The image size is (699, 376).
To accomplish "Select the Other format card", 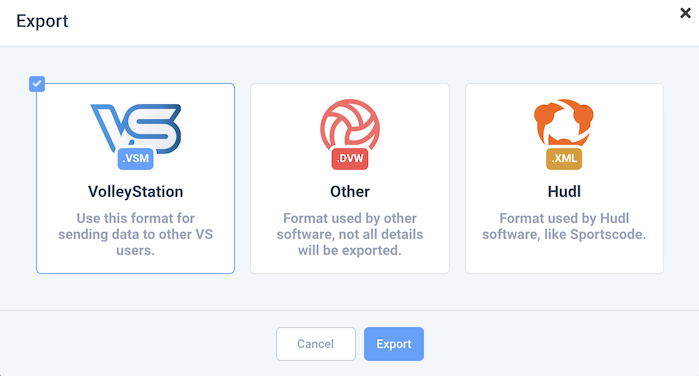I will (350, 178).
